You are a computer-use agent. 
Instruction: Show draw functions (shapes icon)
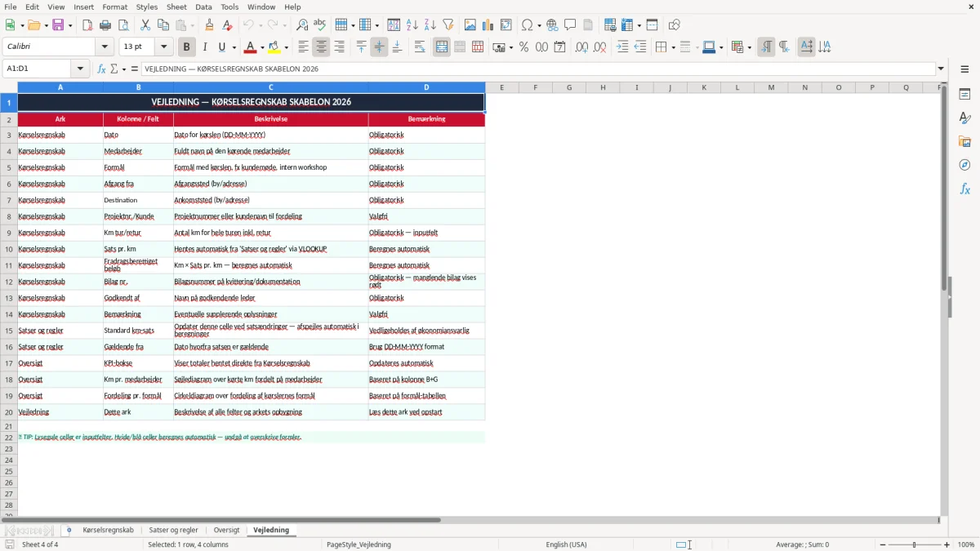click(675, 25)
